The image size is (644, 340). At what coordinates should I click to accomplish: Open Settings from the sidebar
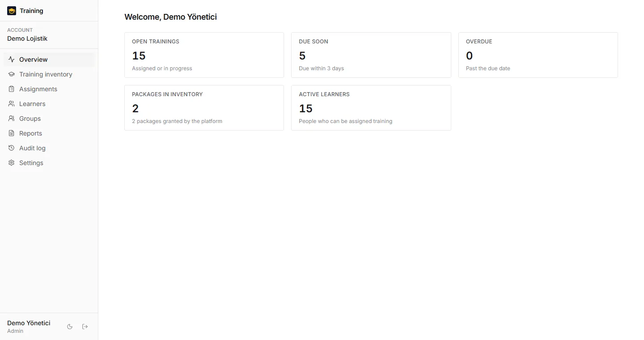click(x=49, y=163)
